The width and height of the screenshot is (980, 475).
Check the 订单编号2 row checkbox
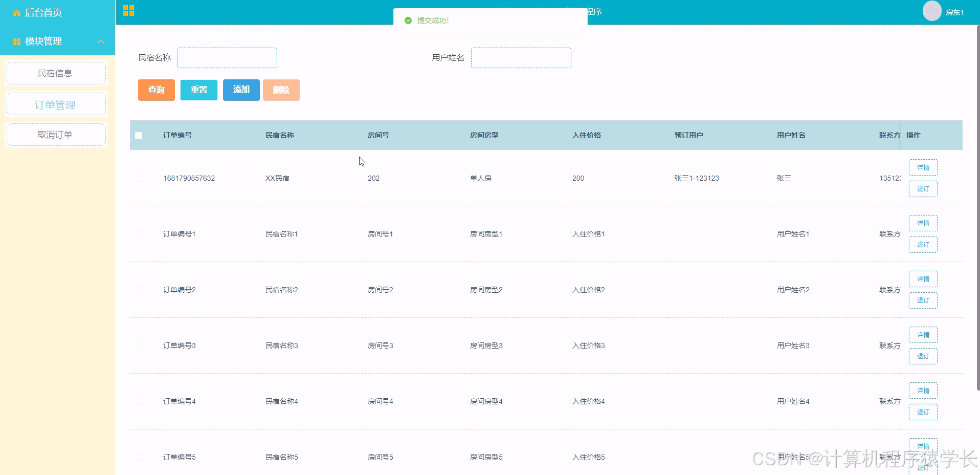click(141, 290)
